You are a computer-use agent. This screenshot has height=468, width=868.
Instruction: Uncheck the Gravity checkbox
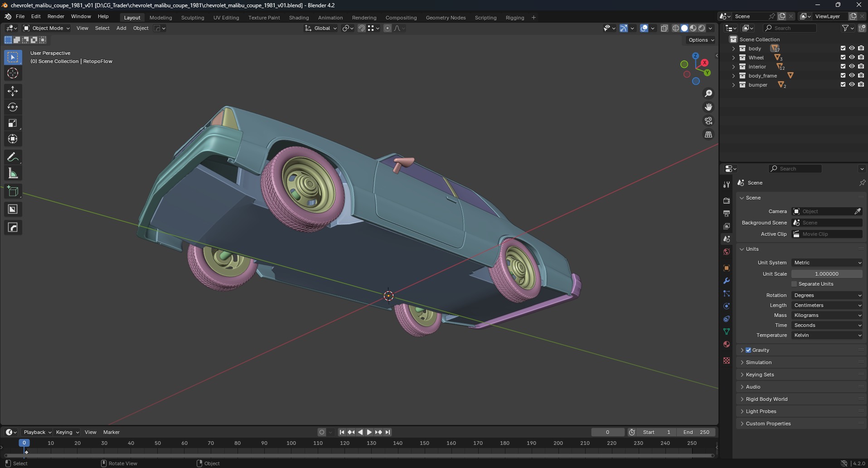[x=748, y=350]
